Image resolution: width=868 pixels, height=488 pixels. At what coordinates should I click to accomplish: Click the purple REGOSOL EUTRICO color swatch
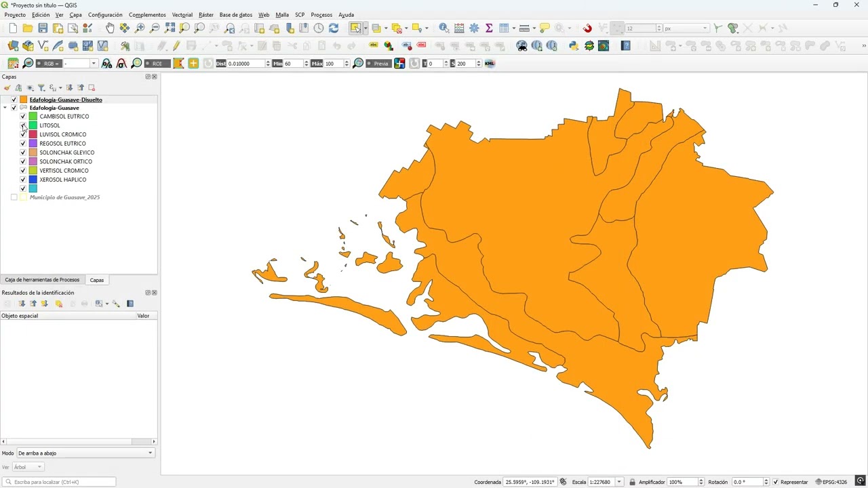click(33, 144)
